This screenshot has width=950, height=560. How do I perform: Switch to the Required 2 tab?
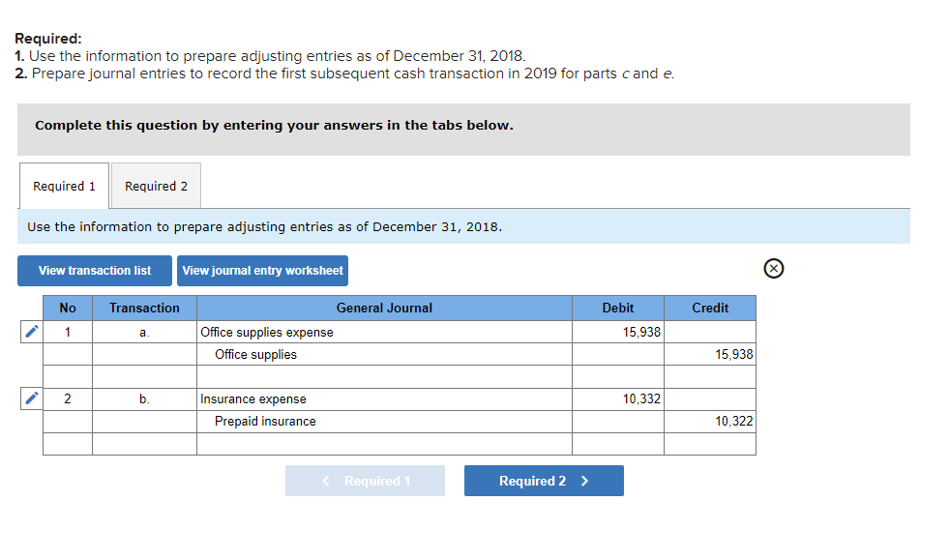click(x=155, y=185)
